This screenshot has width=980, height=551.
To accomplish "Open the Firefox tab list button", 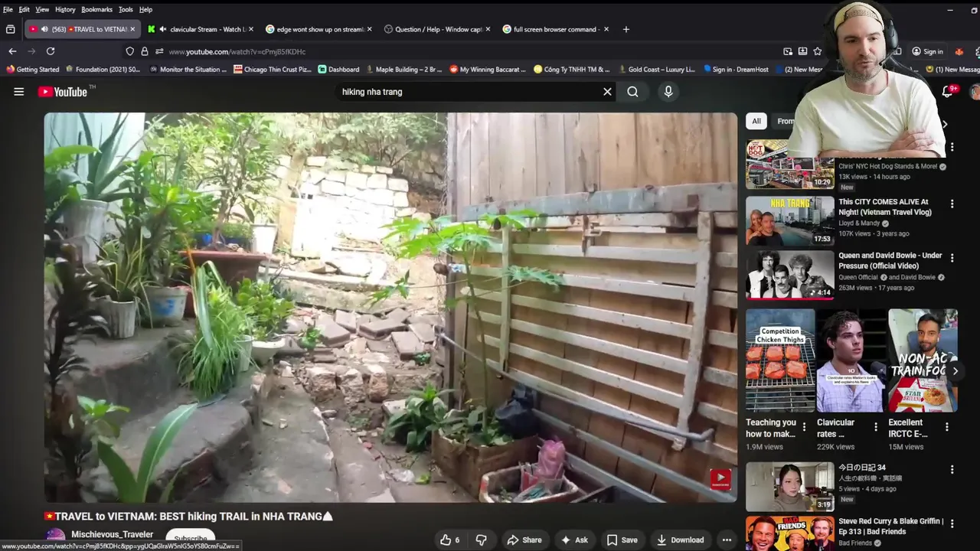I will pyautogui.click(x=10, y=29).
